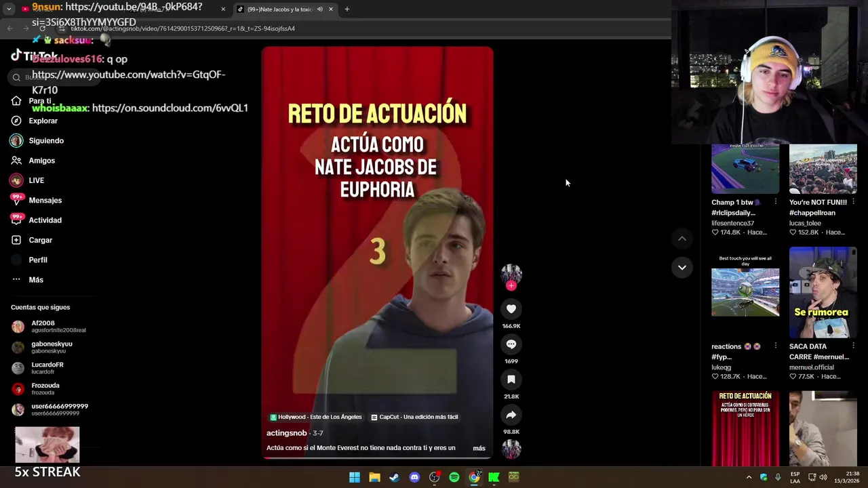
Task: Click the browser address bar URL
Action: click(183, 28)
